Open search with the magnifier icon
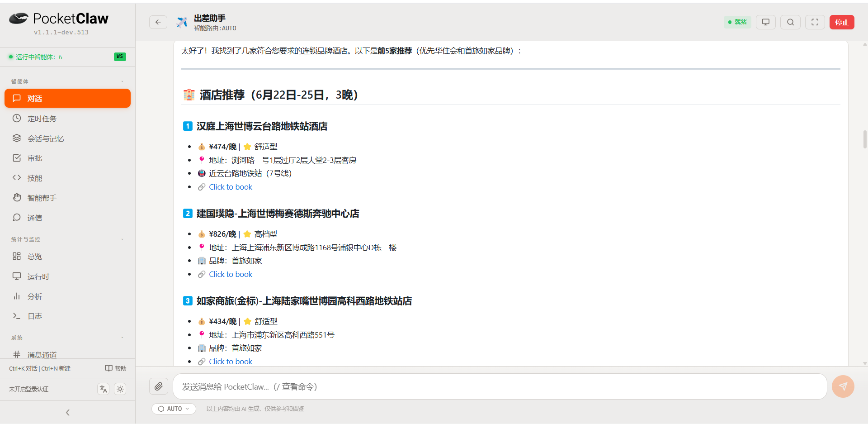The width and height of the screenshot is (868, 424). click(x=791, y=22)
